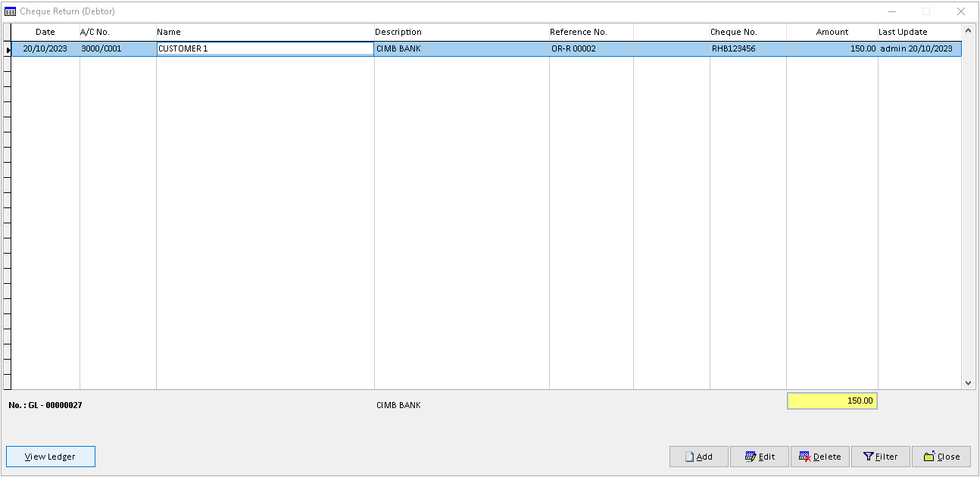
Task: Click the Amount column header
Action: pyautogui.click(x=832, y=32)
